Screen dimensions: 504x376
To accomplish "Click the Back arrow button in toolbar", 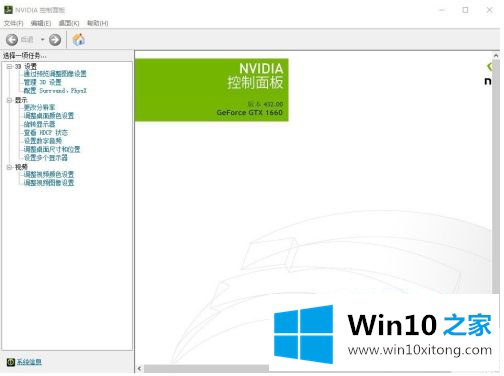I will (x=12, y=40).
